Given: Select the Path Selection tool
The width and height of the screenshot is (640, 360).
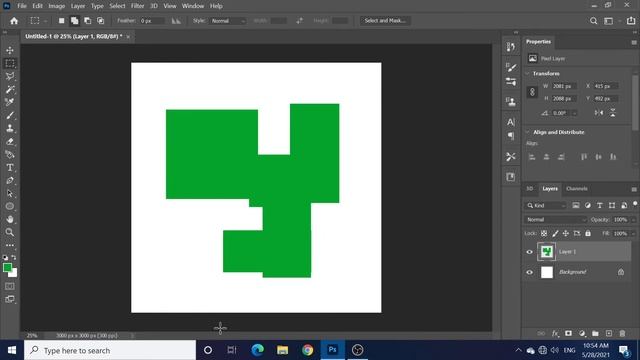Looking at the screenshot, I should (x=10, y=193).
